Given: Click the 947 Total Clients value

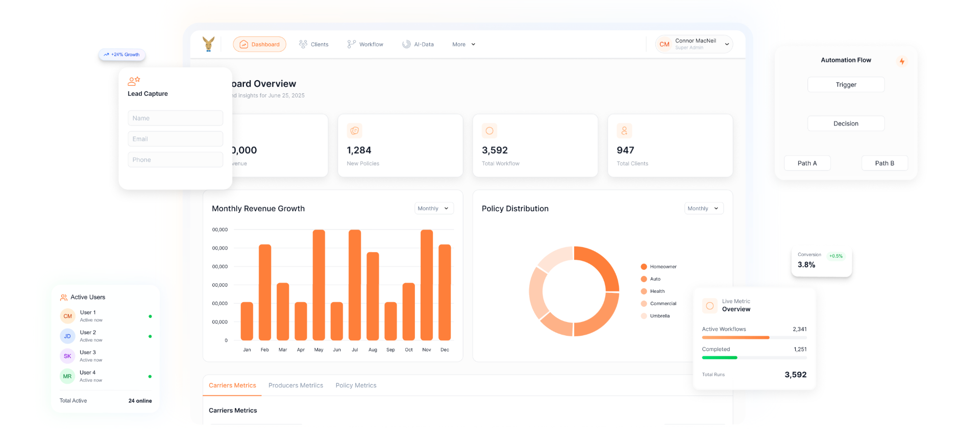Looking at the screenshot, I should (x=625, y=150).
